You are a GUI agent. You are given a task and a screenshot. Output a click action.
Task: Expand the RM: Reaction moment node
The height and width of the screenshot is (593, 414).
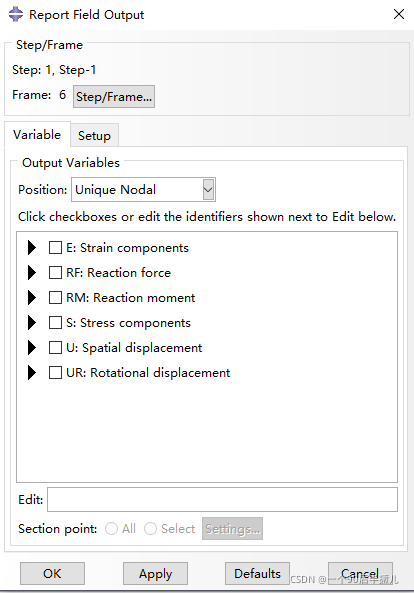(32, 298)
